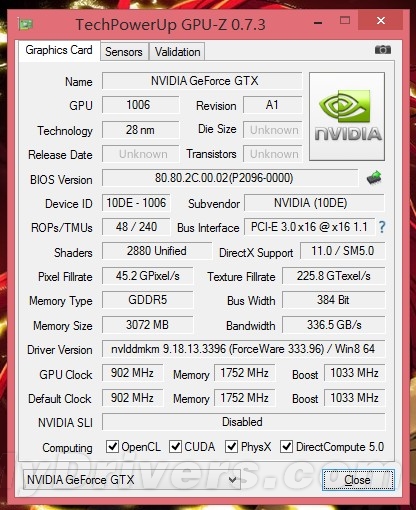Minimize the GPU-Z window
416x510 pixels.
pyautogui.click(x=318, y=23)
